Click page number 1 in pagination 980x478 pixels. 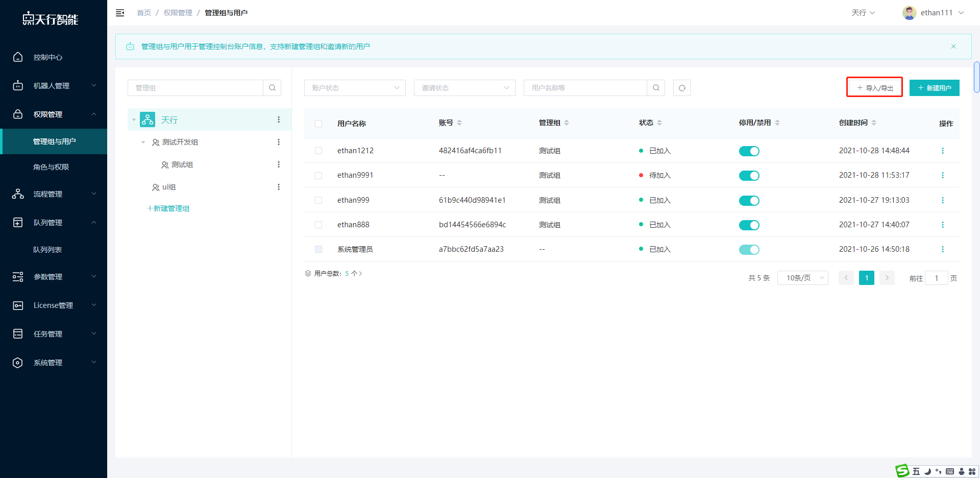coord(867,278)
